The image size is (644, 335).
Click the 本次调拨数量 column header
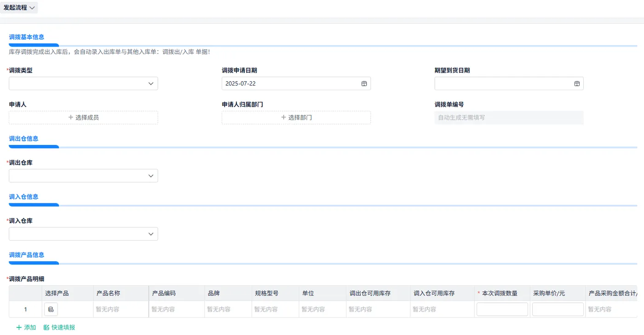502,293
